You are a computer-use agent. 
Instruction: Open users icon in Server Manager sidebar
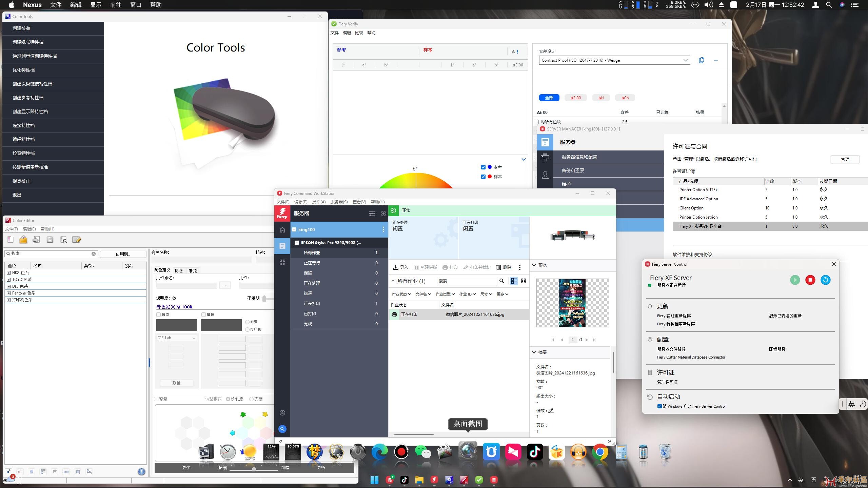(545, 175)
